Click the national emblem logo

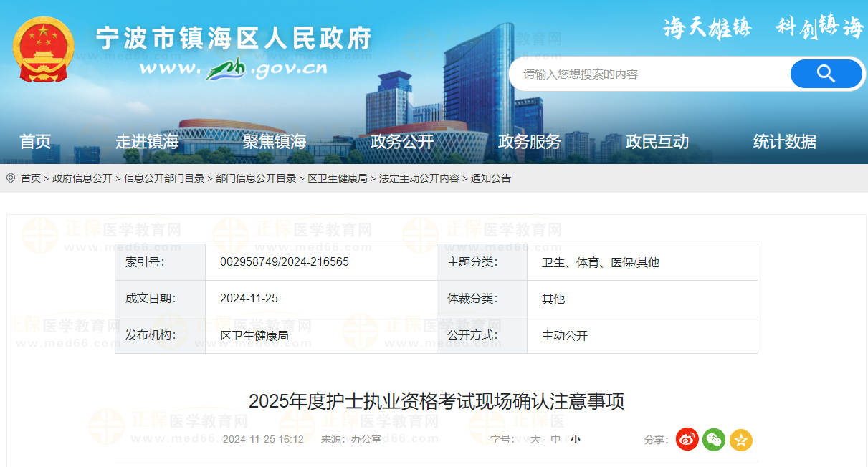(42, 49)
